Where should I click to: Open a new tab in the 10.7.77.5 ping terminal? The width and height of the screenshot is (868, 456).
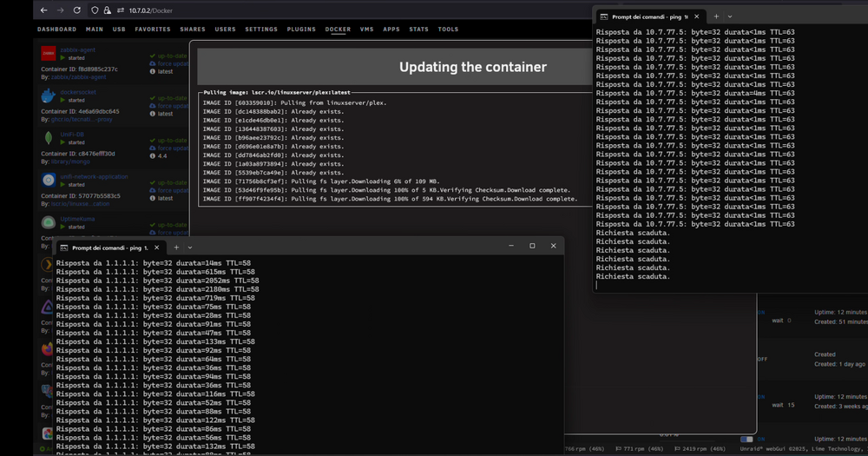pos(716,17)
